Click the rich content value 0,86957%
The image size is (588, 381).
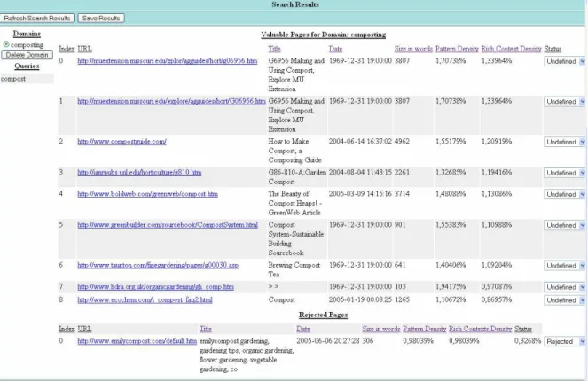click(497, 299)
